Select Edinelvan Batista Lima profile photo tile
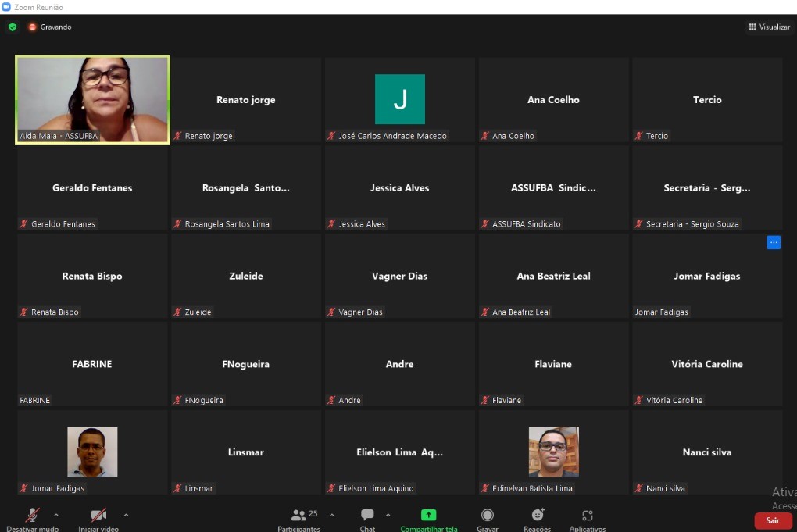Viewport: 797px width, 532px height. (553, 452)
